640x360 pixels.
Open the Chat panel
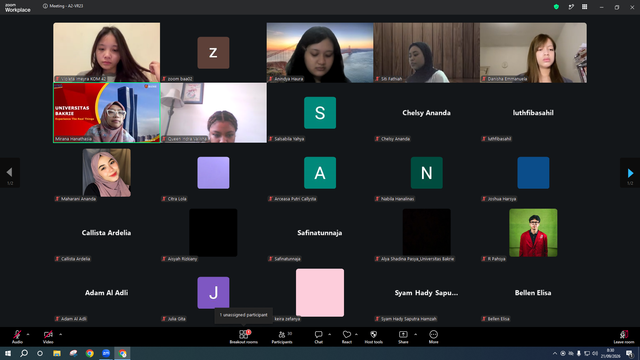coord(318,337)
